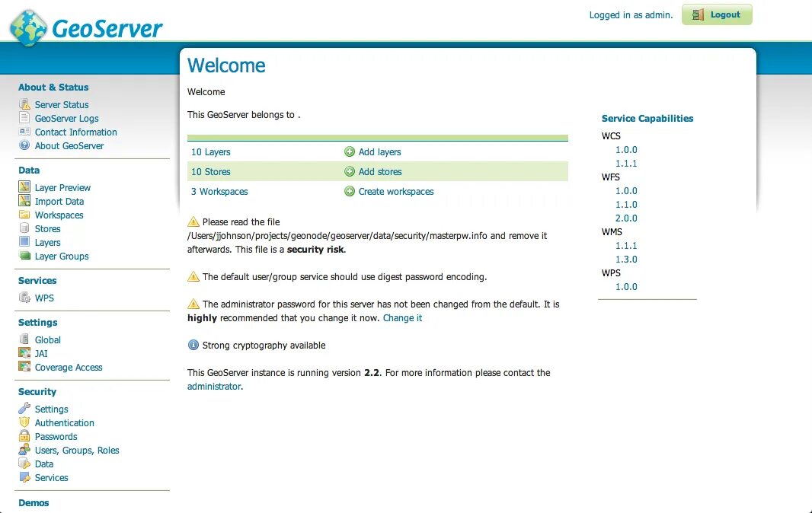Screen dimensions: 812x513
Task: Open the Server Status page
Action: [62, 104]
